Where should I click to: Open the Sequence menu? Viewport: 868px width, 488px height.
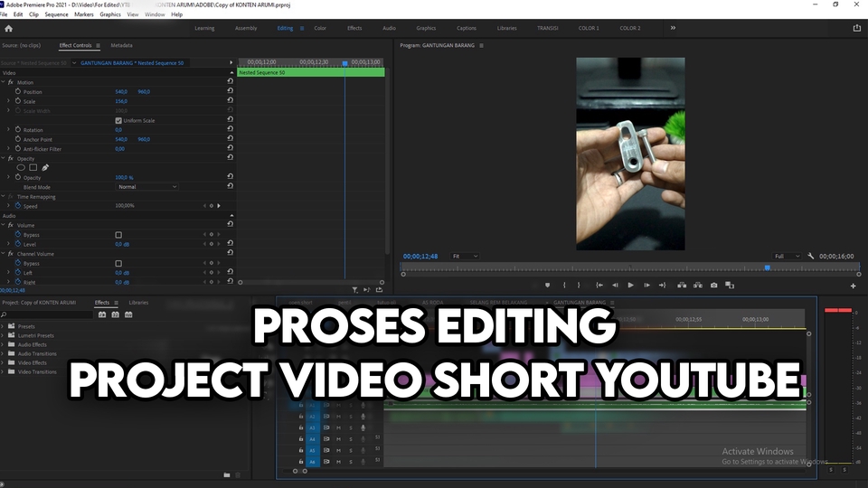point(56,14)
